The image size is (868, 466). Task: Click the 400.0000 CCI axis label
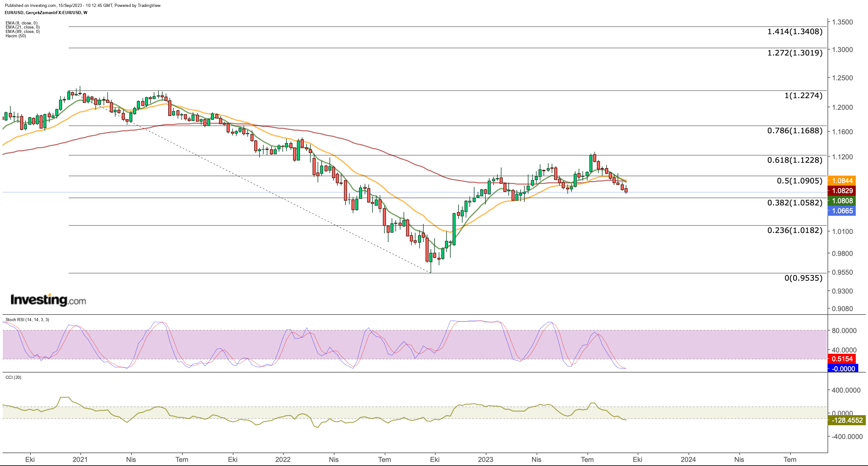[x=846, y=390]
